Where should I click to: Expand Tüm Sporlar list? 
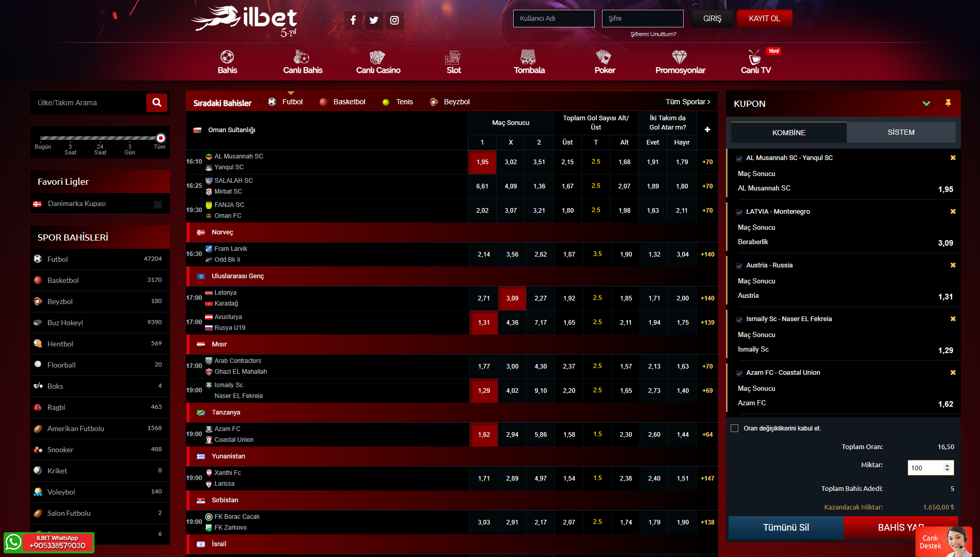[x=687, y=102]
